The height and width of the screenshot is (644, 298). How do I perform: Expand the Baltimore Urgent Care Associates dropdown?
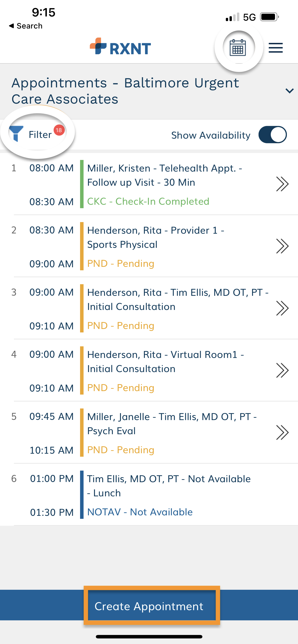click(289, 91)
